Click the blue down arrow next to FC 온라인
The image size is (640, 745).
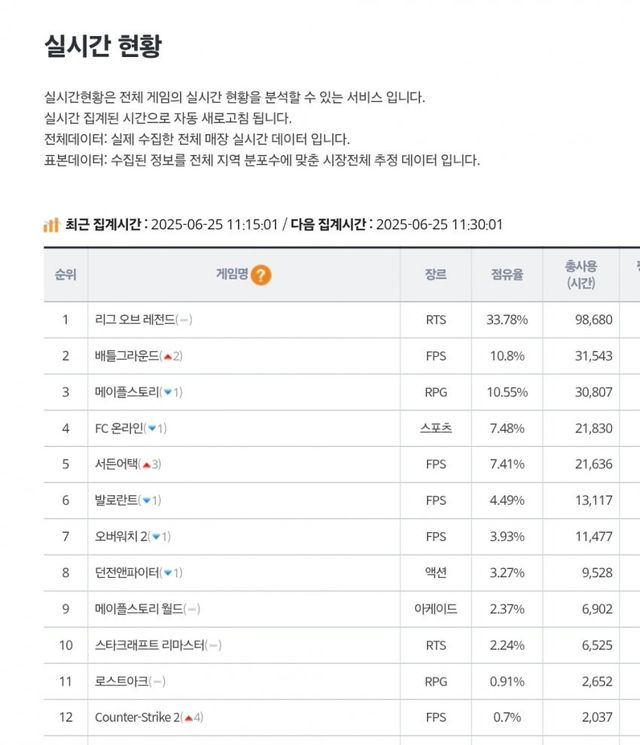point(152,428)
